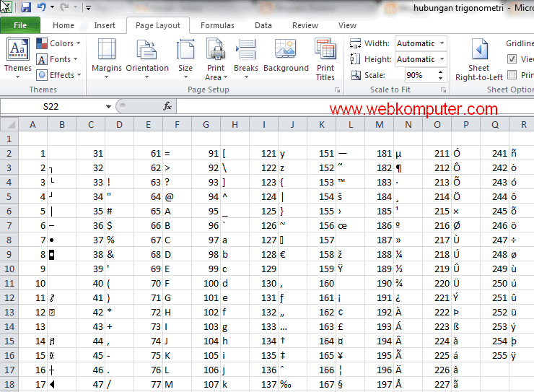
Task: Click the £ symbol cell in row 14
Action: coord(351,326)
